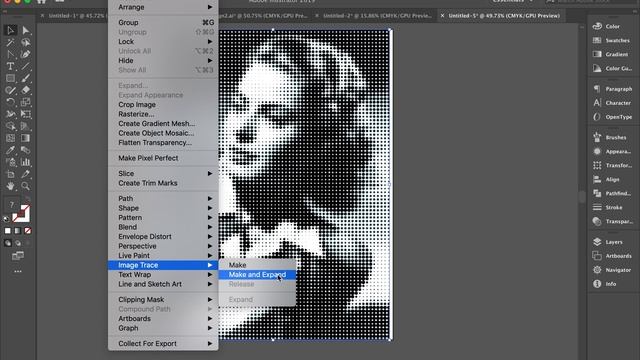Select the Hand tool
The width and height of the screenshot is (640, 360).
pyautogui.click(x=11, y=186)
